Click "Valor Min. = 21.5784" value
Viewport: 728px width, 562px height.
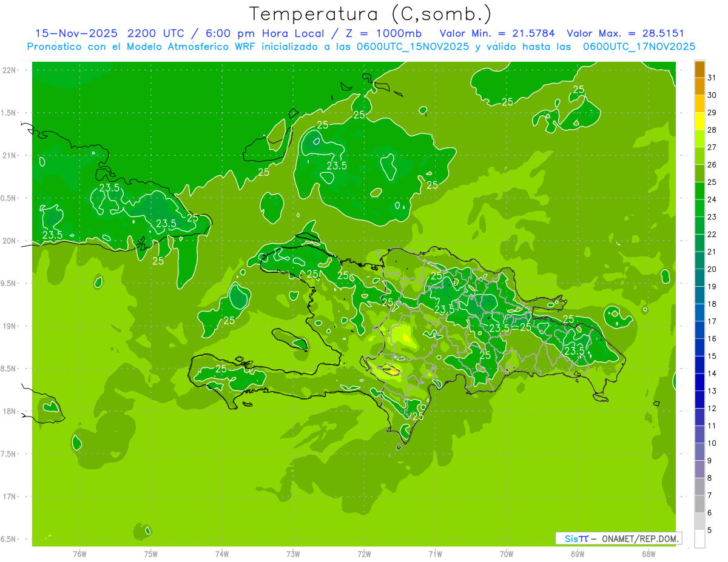(x=497, y=33)
